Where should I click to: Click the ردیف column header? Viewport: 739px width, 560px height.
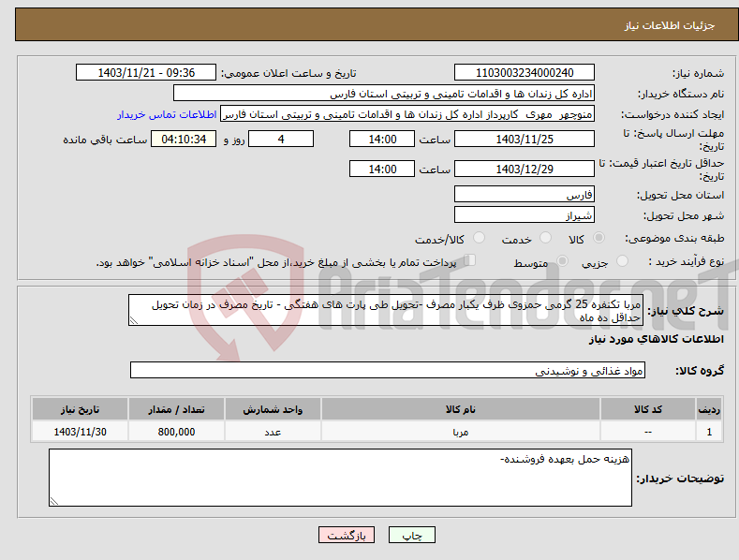(709, 409)
